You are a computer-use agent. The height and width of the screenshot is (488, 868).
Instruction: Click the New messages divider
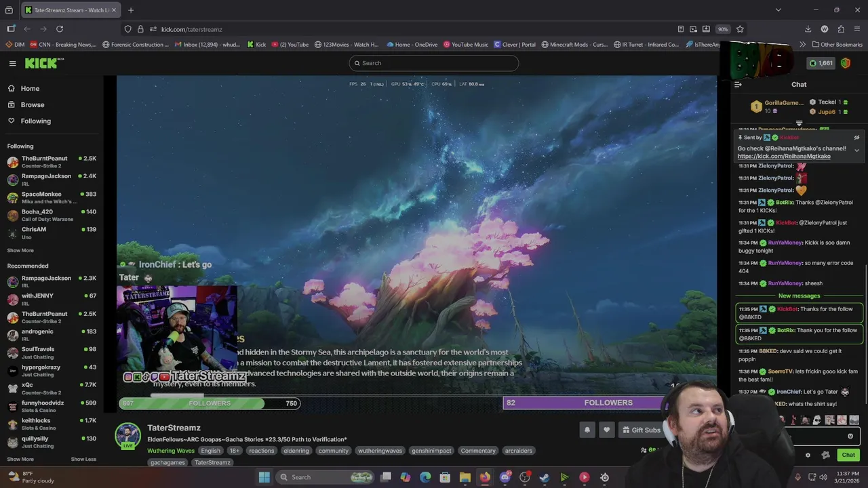pos(799,296)
